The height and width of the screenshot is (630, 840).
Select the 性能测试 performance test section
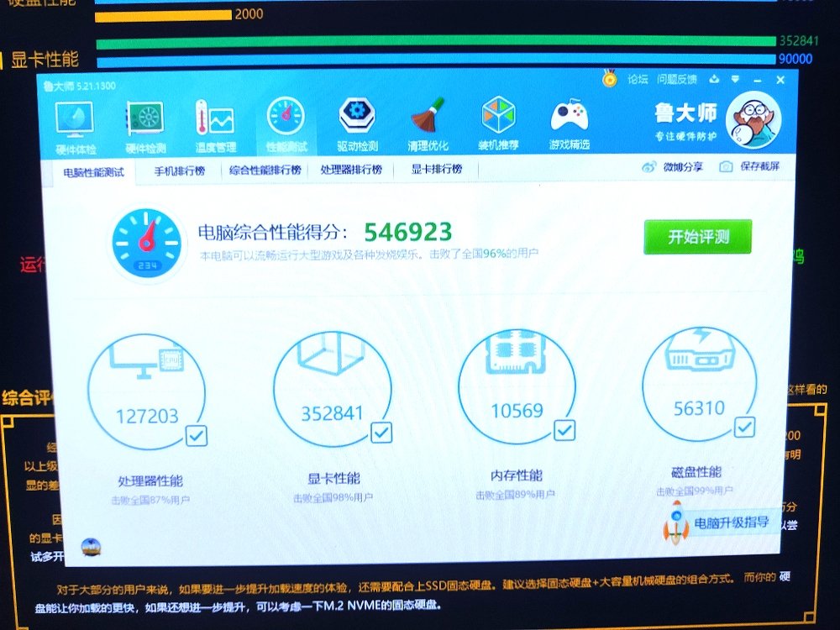286,125
